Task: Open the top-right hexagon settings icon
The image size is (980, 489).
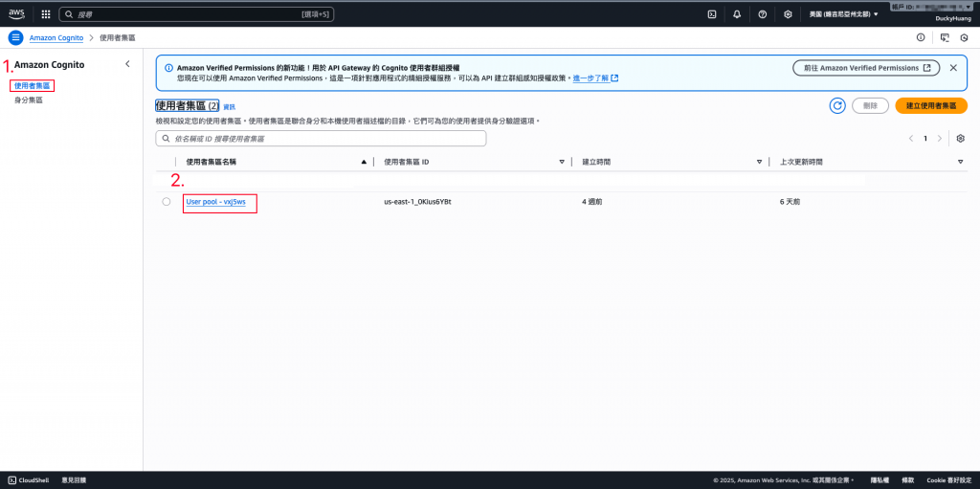Action: coord(965,37)
